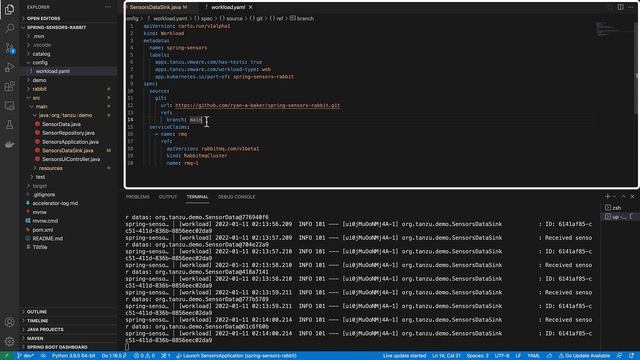Select the zsh terminal entry
The image size is (640, 360).
(618, 208)
